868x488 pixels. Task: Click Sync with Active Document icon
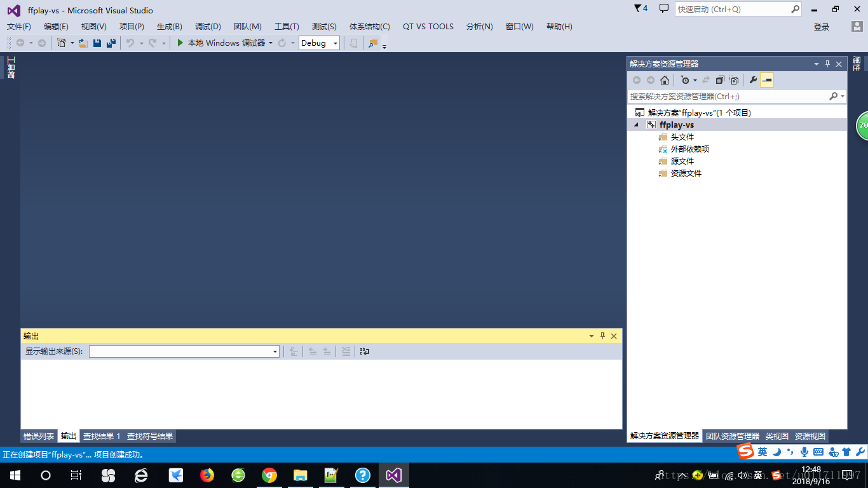pos(706,80)
